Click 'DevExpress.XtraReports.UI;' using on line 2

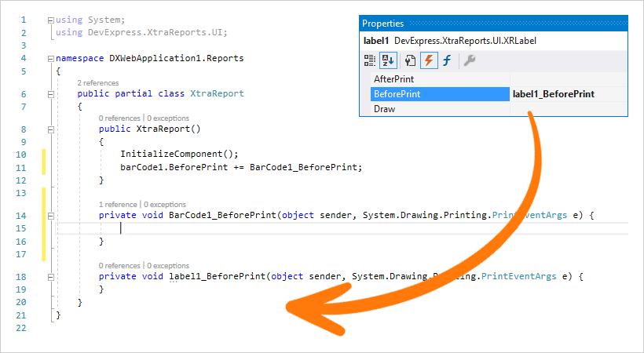tap(157, 32)
